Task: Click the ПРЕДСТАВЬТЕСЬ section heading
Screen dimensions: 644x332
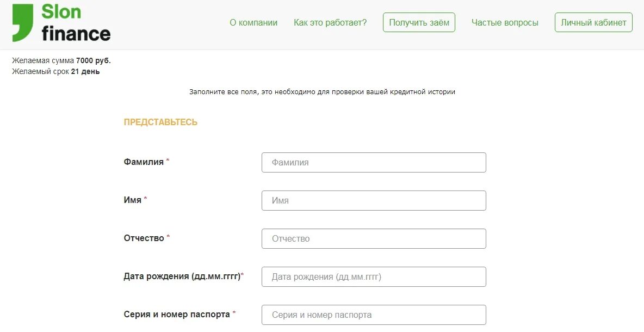Action: tap(160, 122)
